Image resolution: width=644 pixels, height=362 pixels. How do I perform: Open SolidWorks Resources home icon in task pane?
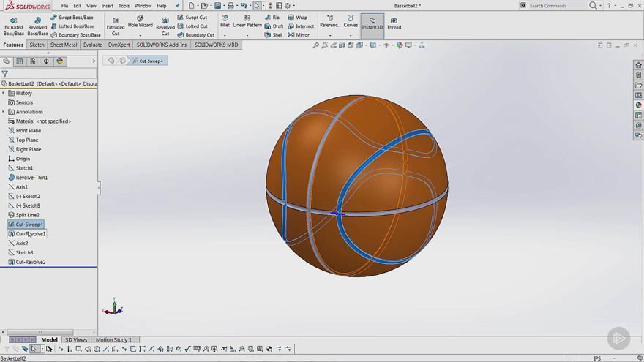(x=639, y=65)
